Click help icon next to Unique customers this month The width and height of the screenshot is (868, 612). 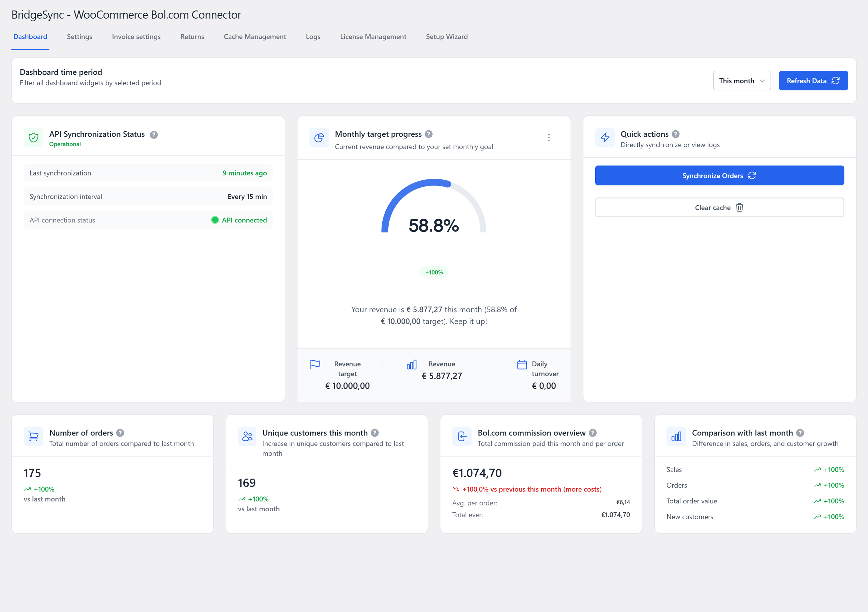point(375,433)
